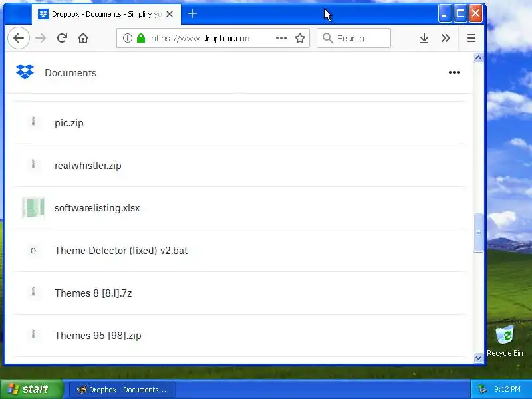Click the 9:12 PM taskbar clock
This screenshot has width=532, height=399.
pyautogui.click(x=507, y=389)
